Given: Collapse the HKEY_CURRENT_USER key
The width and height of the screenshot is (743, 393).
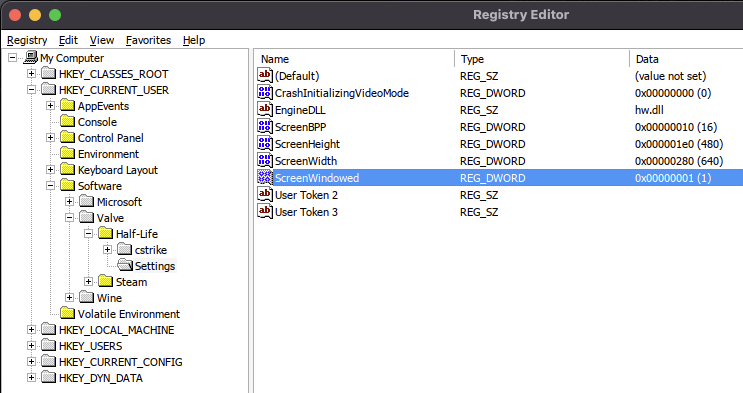Looking at the screenshot, I should (x=31, y=90).
